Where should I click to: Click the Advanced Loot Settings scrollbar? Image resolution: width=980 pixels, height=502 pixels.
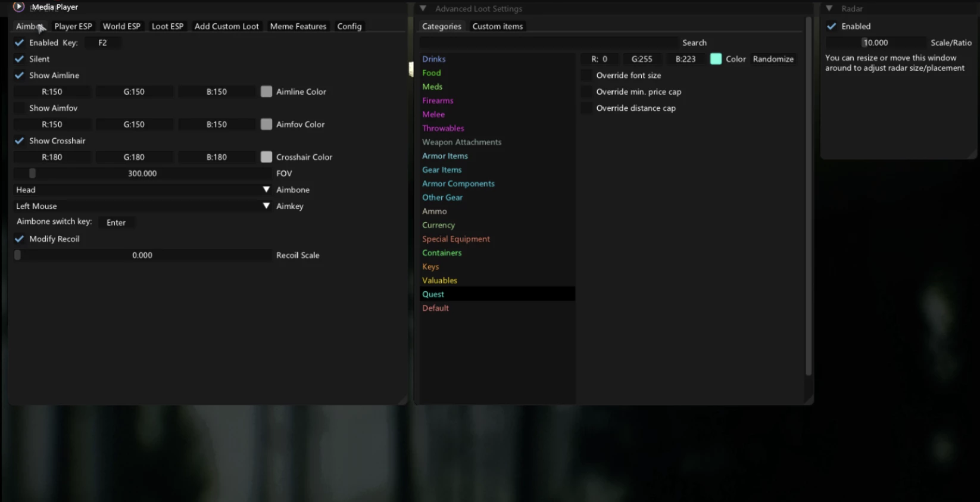coord(808,197)
